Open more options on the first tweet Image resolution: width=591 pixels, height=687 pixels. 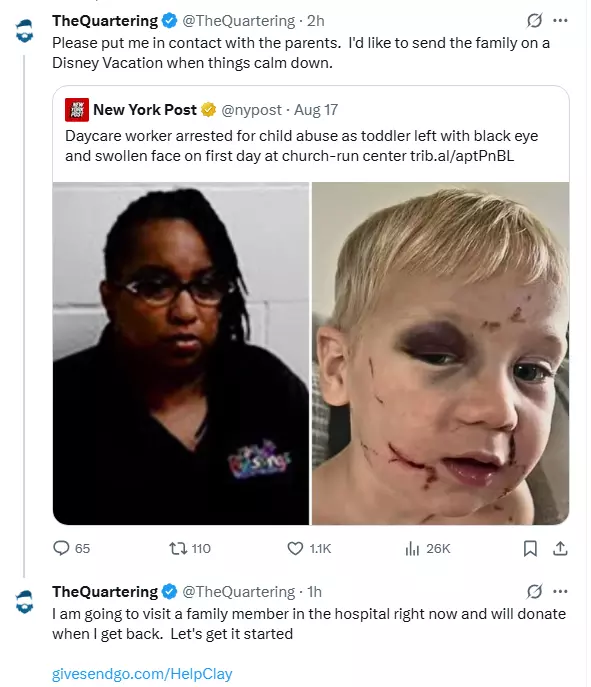560,21
